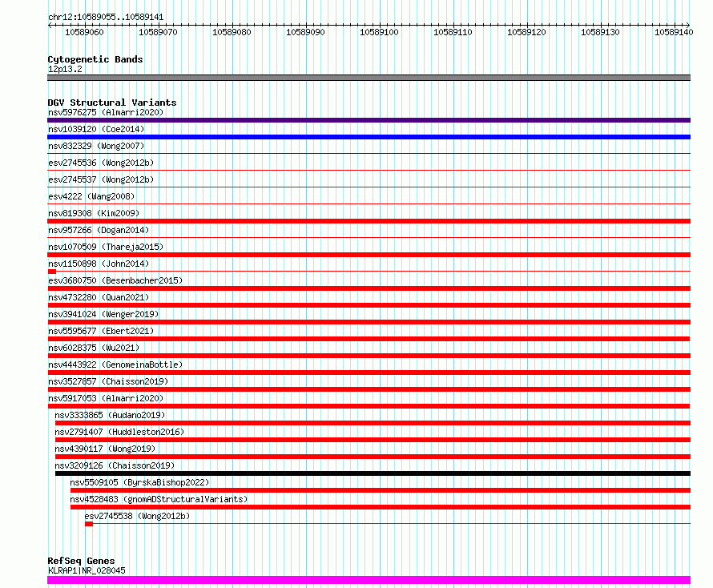Open the nsv832329 (Wong2007) variant label
The height and width of the screenshot is (588, 713).
96,146
